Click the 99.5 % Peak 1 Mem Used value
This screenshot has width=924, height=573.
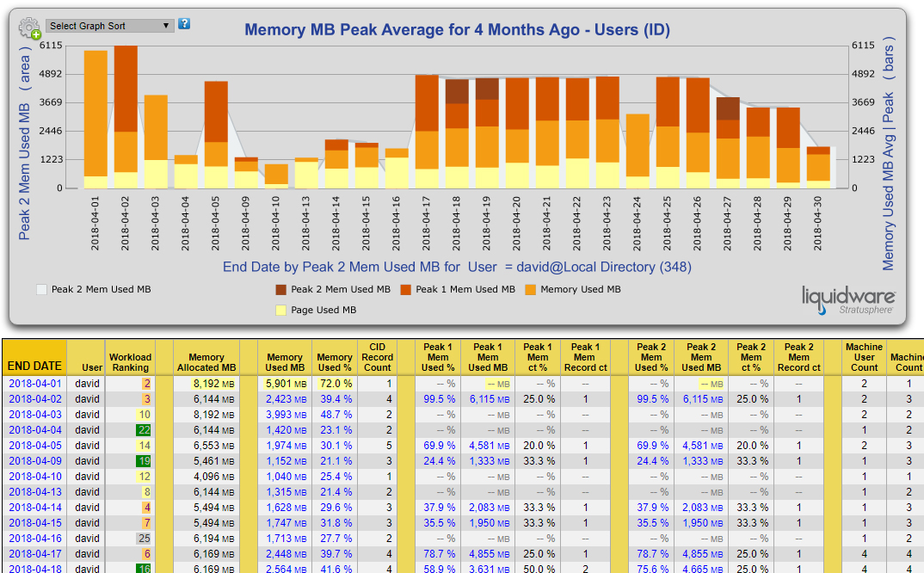[439, 399]
